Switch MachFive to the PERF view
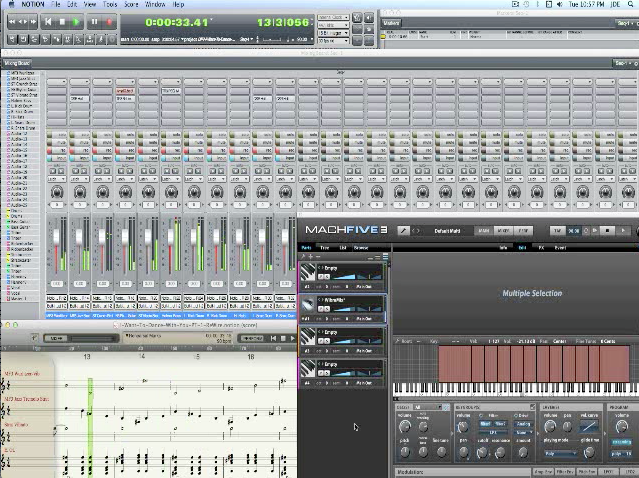 pyautogui.click(x=523, y=231)
